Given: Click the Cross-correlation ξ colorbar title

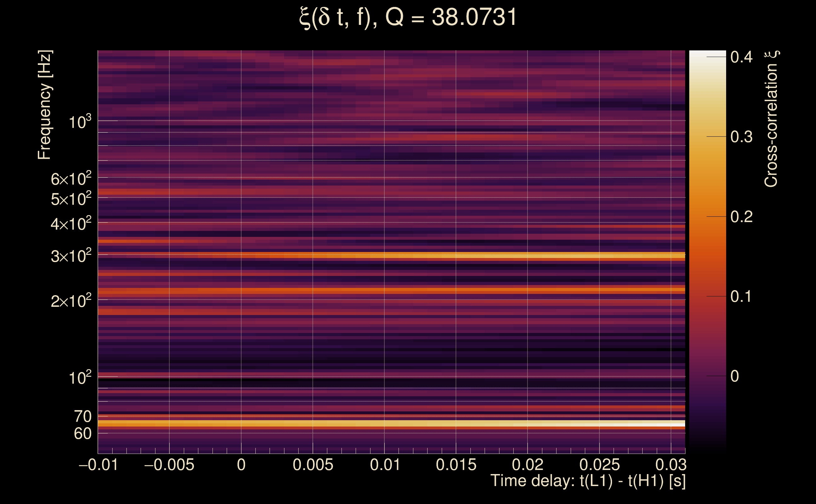Looking at the screenshot, I should tap(771, 119).
